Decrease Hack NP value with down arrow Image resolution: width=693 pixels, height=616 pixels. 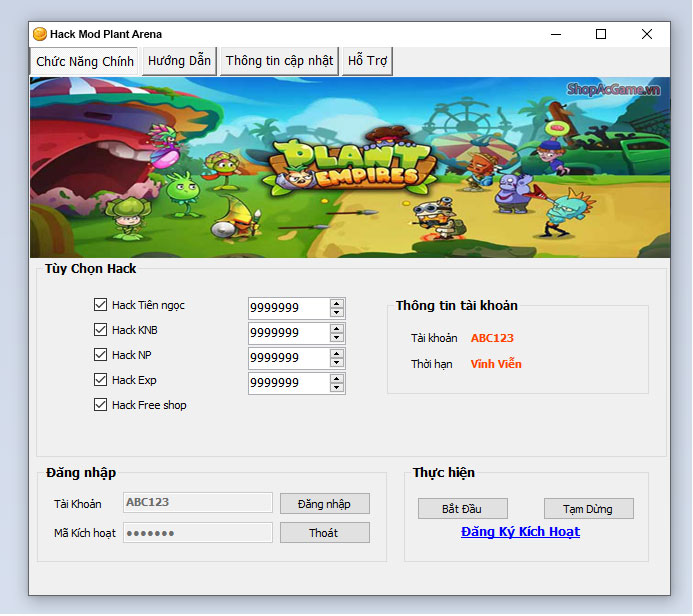tap(337, 363)
